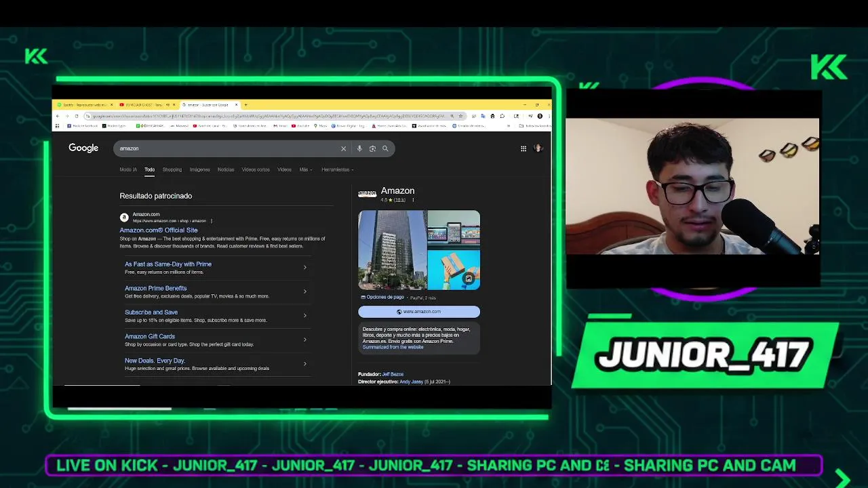Close the active Google search tab
868x488 pixels.
click(x=237, y=105)
